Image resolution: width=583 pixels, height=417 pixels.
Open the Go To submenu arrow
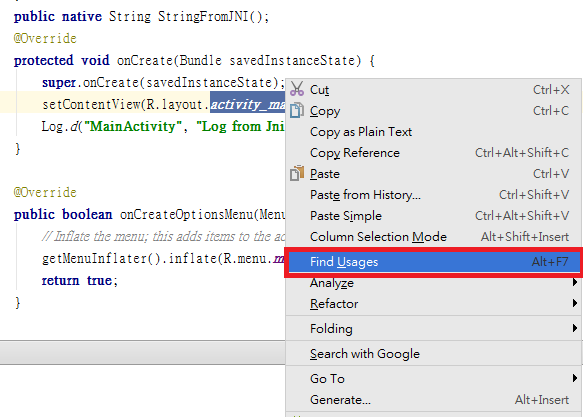coord(574,378)
